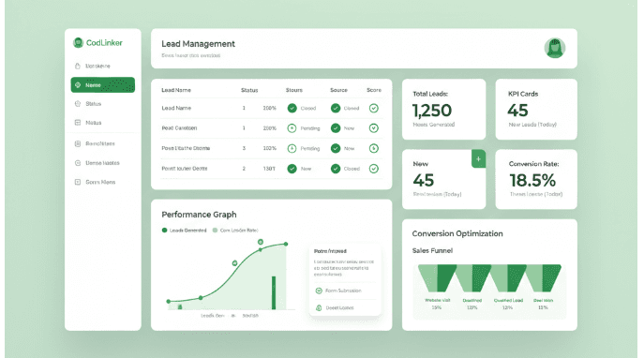Sort by the Status column header
The width and height of the screenshot is (644, 358).
point(249,90)
